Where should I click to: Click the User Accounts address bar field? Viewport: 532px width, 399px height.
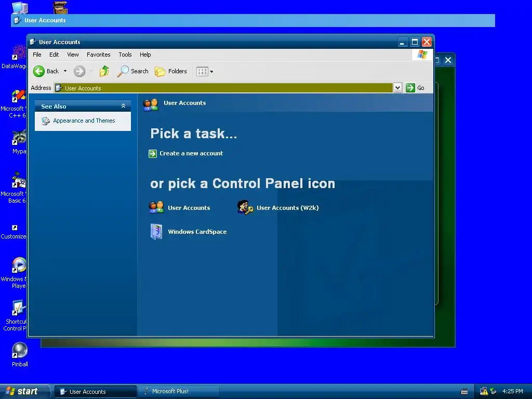tap(223, 88)
